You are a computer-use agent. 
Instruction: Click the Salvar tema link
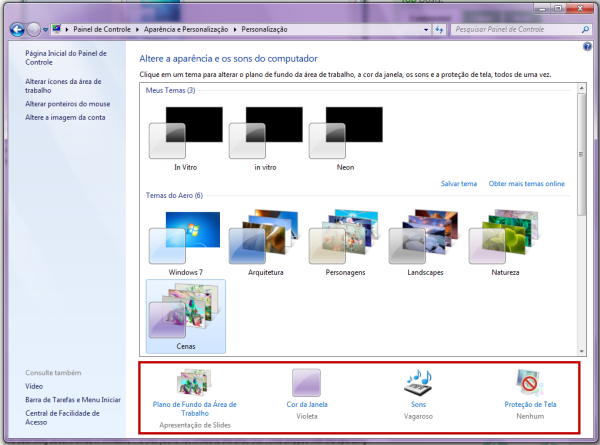coord(459,184)
